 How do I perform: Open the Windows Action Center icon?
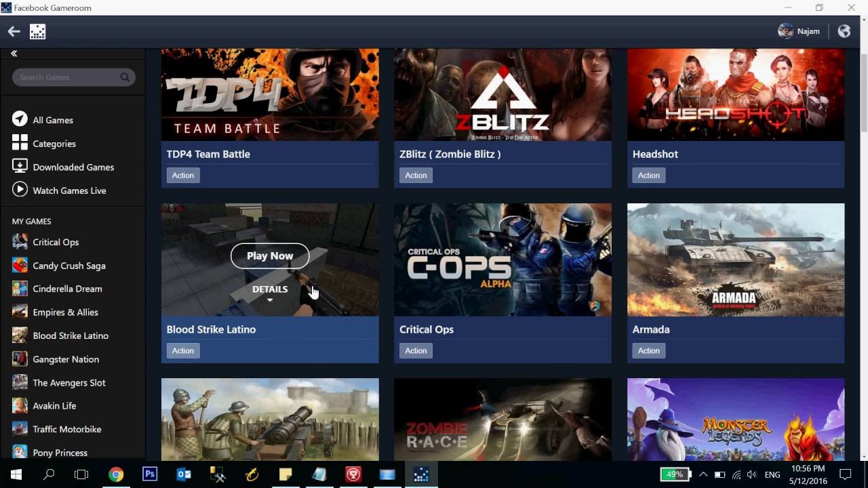point(845,474)
